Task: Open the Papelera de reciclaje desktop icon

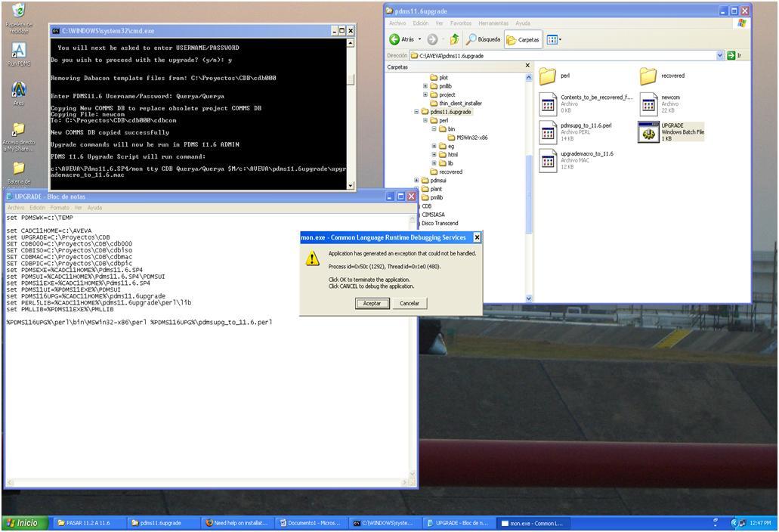Action: 18,12
